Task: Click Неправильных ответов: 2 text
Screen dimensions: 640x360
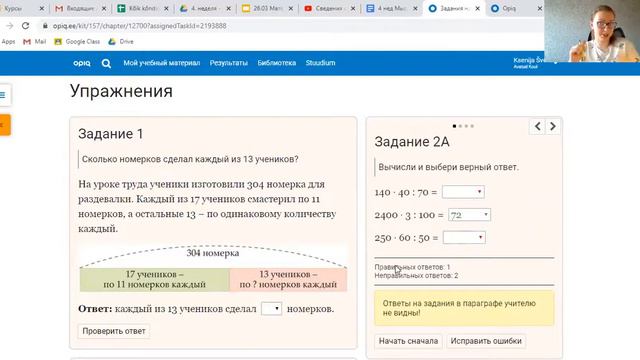Action: coord(416,276)
